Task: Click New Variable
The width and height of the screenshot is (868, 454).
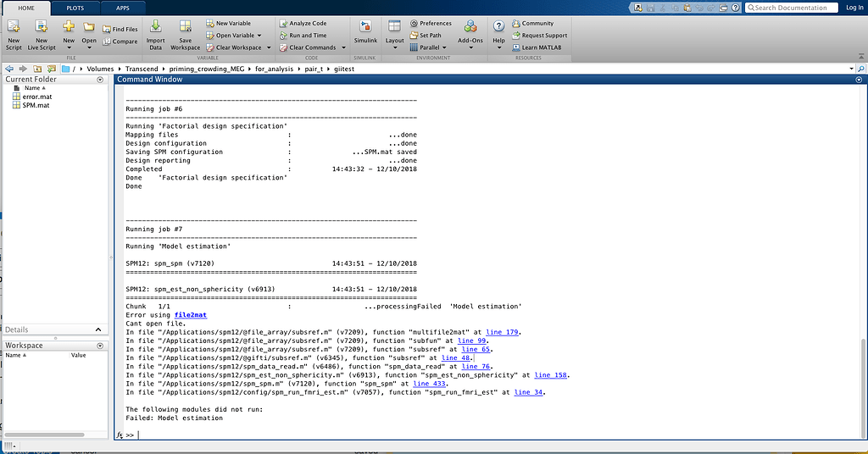Action: pos(229,23)
